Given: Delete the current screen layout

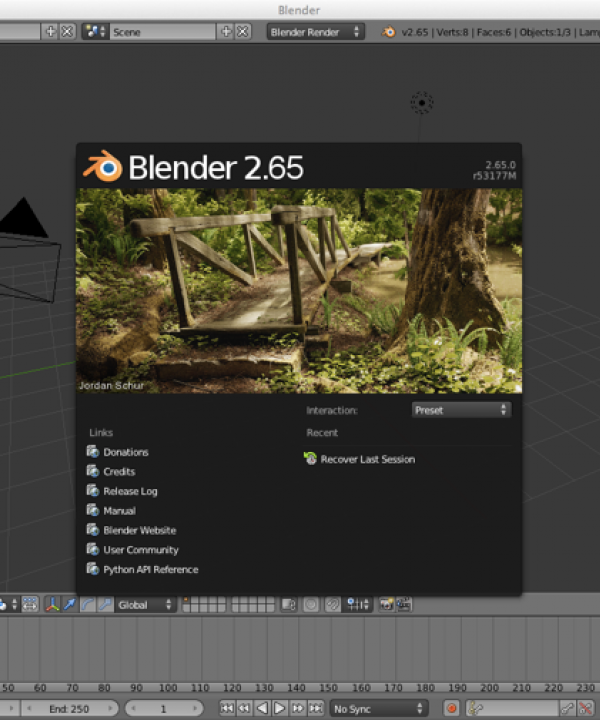Looking at the screenshot, I should click(x=67, y=32).
